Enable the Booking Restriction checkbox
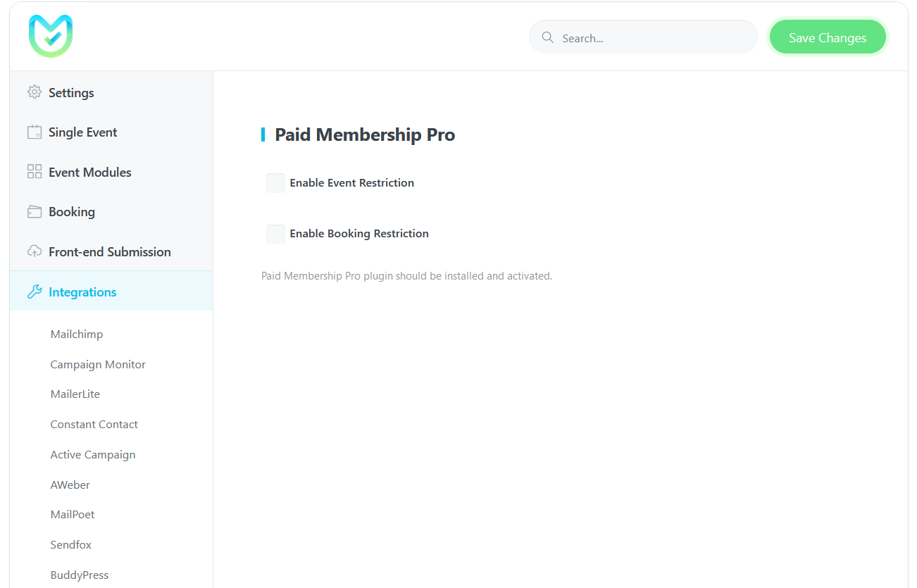Viewport: 917px width, 588px height. [x=275, y=234]
